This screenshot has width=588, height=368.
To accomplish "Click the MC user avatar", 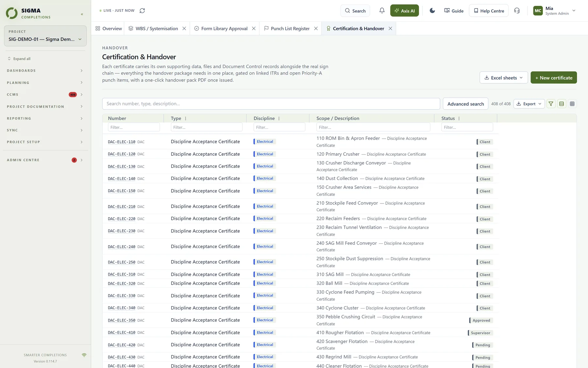I will point(538,10).
